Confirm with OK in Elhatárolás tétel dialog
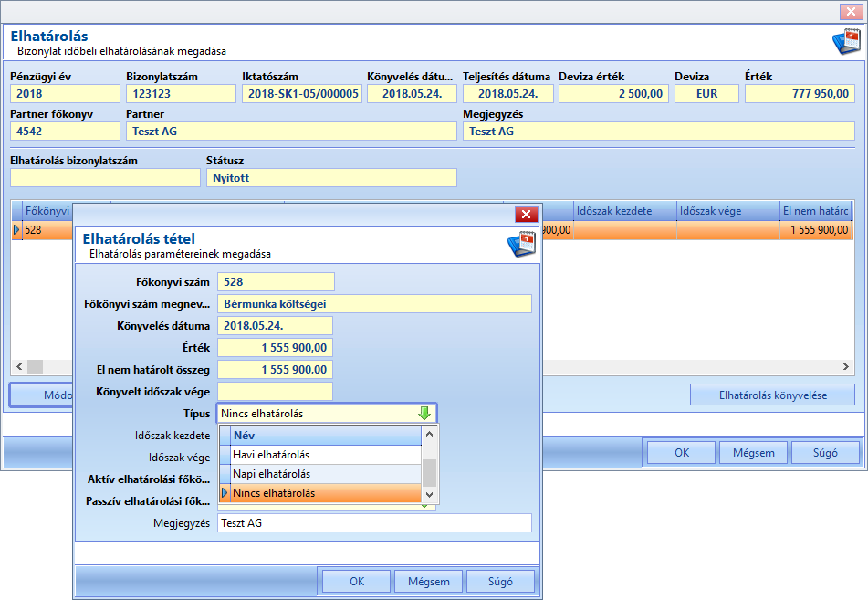The image size is (868, 600). pos(357,582)
